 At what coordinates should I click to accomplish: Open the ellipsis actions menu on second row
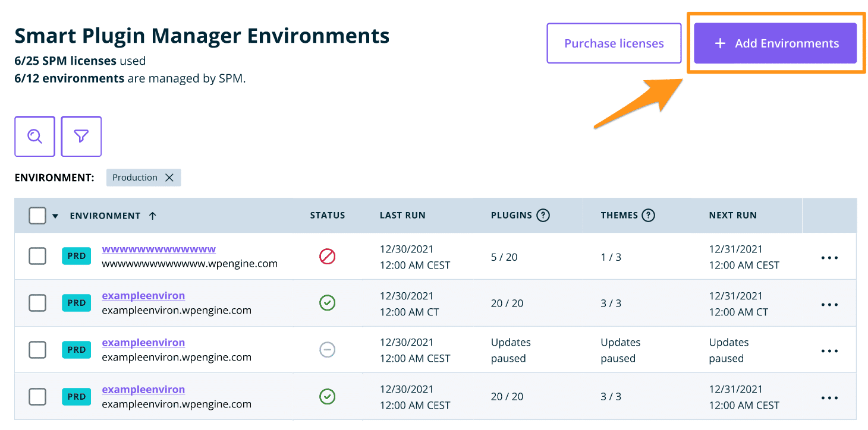click(x=829, y=303)
